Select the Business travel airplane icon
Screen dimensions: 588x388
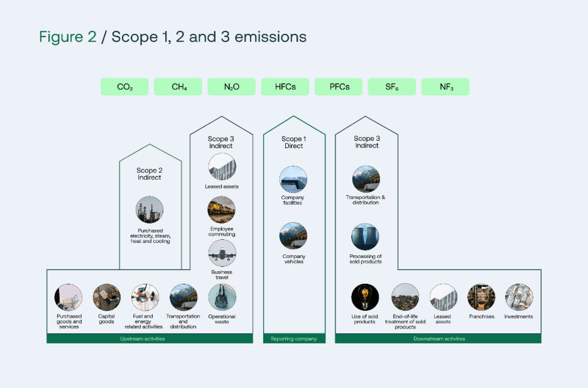click(x=221, y=253)
